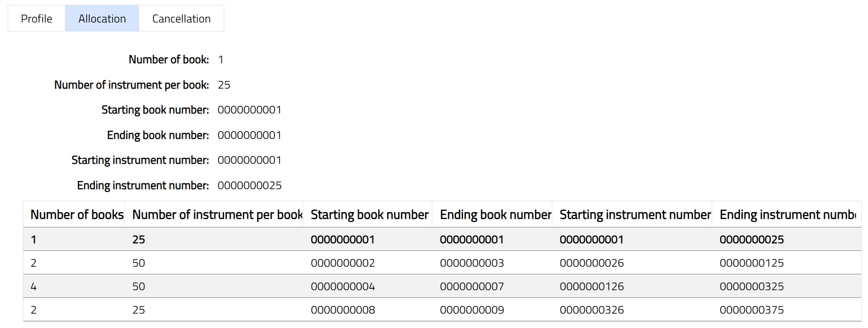Click starting instrument number cell 0000000026

coord(592,263)
